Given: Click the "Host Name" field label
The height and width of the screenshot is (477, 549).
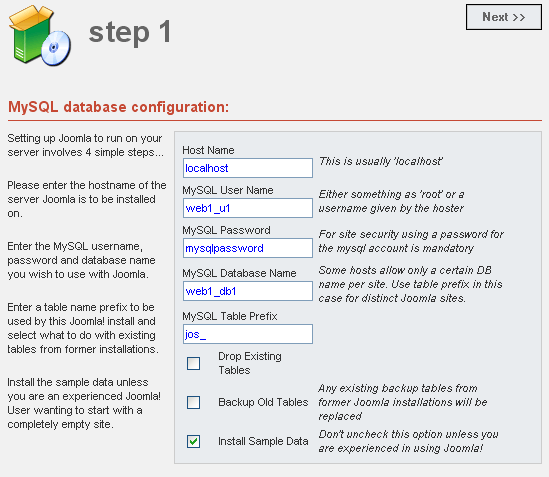Looking at the screenshot, I should point(208,150).
